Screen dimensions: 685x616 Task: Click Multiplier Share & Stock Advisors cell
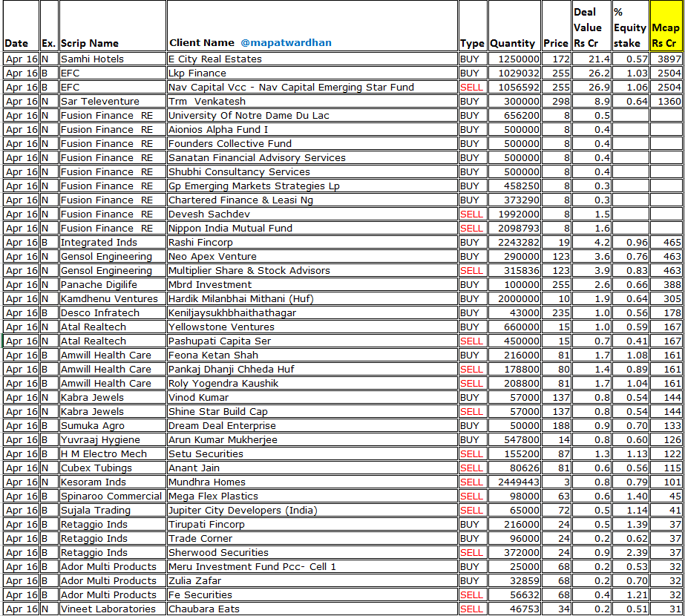(x=312, y=270)
